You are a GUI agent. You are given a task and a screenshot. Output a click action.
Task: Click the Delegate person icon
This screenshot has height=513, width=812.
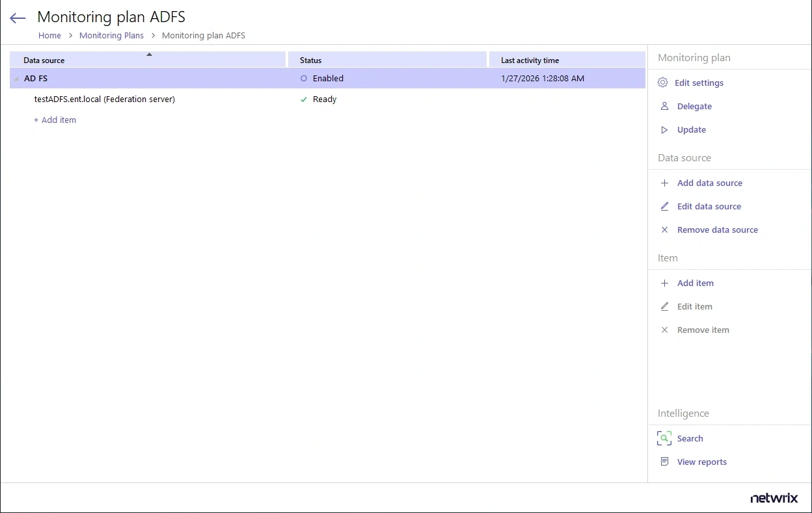pyautogui.click(x=664, y=106)
